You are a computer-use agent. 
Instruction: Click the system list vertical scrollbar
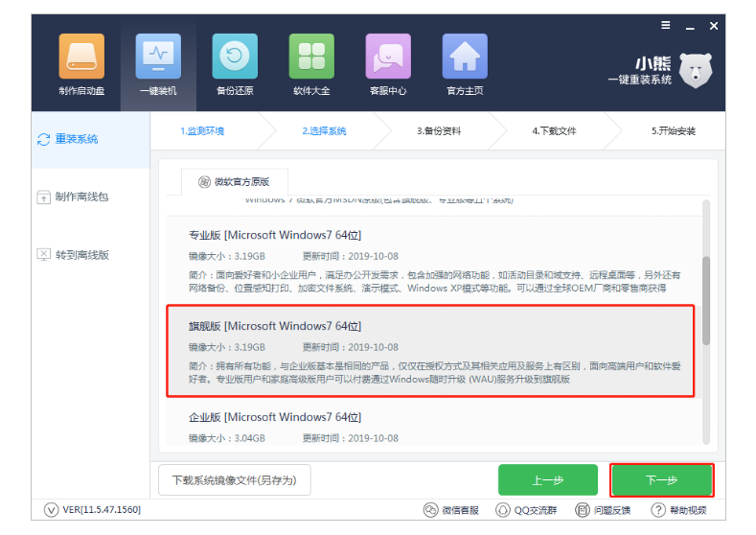706,300
